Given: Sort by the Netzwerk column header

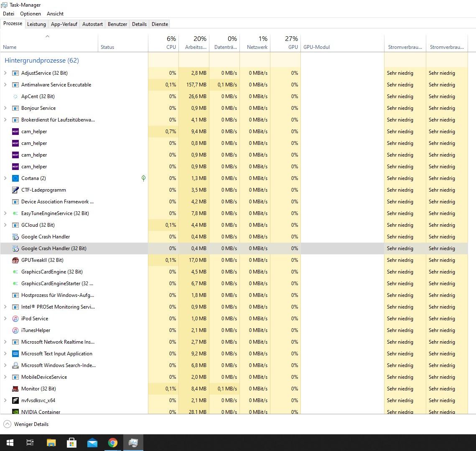Looking at the screenshot, I should click(255, 43).
